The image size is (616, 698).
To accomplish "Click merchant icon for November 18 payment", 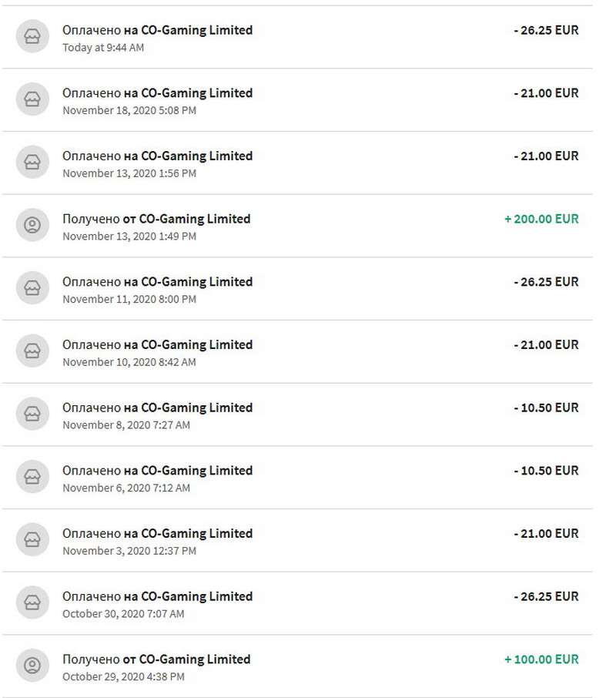I will (32, 100).
